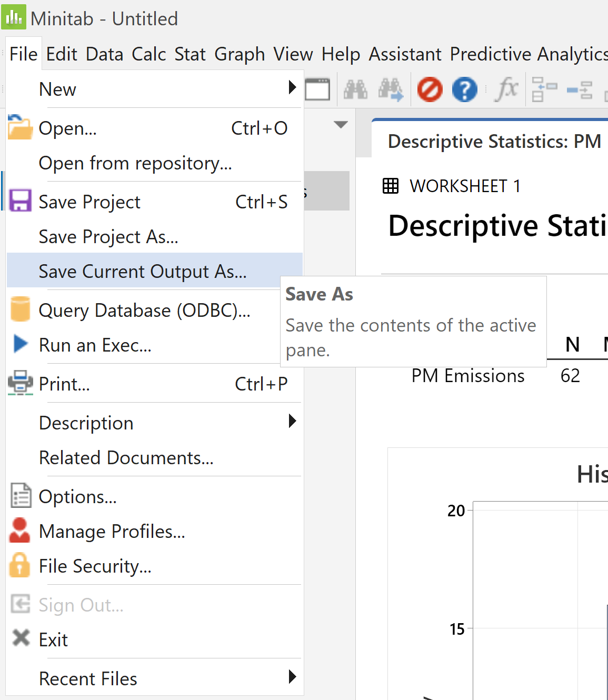The image size is (608, 700).
Task: Open the Stat menu
Action: point(190,54)
